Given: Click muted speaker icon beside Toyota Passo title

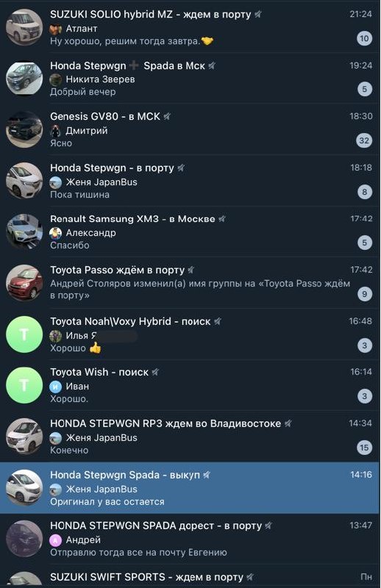Looking at the screenshot, I should [191, 270].
